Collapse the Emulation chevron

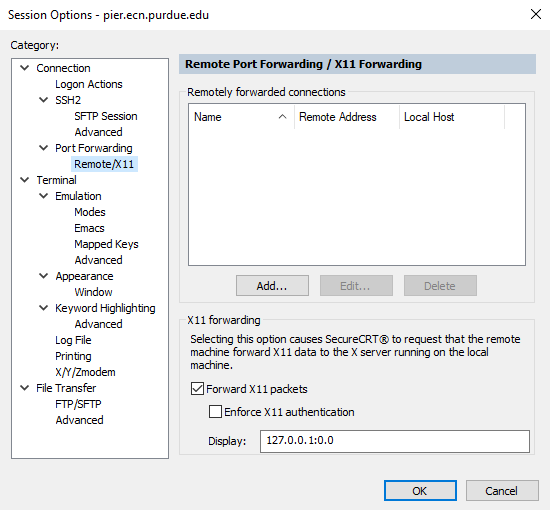pyautogui.click(x=43, y=196)
